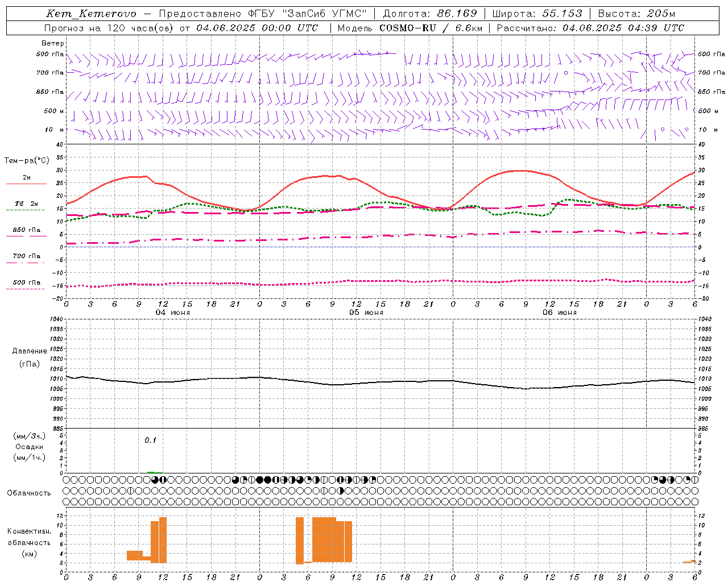The height and width of the screenshot is (582, 728).
Task: Click the (км) convective height unit label
Action: [30, 554]
